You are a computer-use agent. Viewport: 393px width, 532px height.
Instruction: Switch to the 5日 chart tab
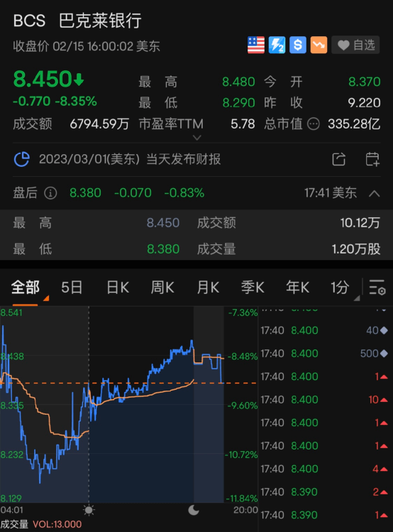[72, 288]
